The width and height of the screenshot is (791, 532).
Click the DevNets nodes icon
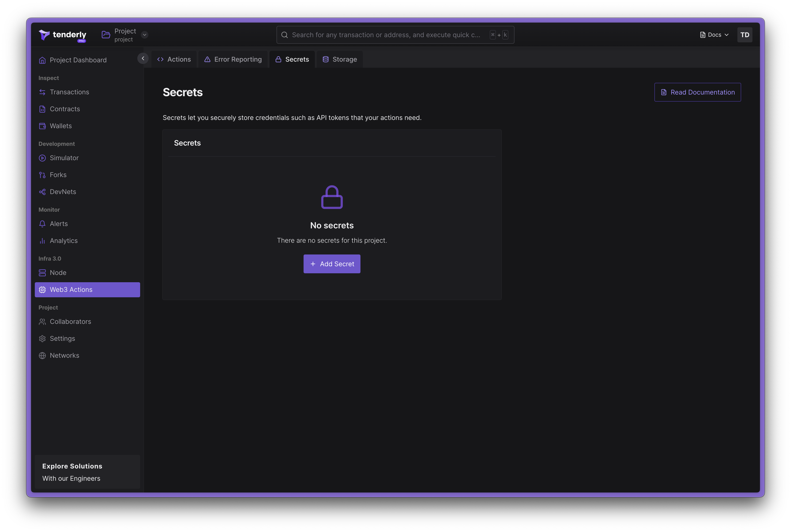pos(42,192)
